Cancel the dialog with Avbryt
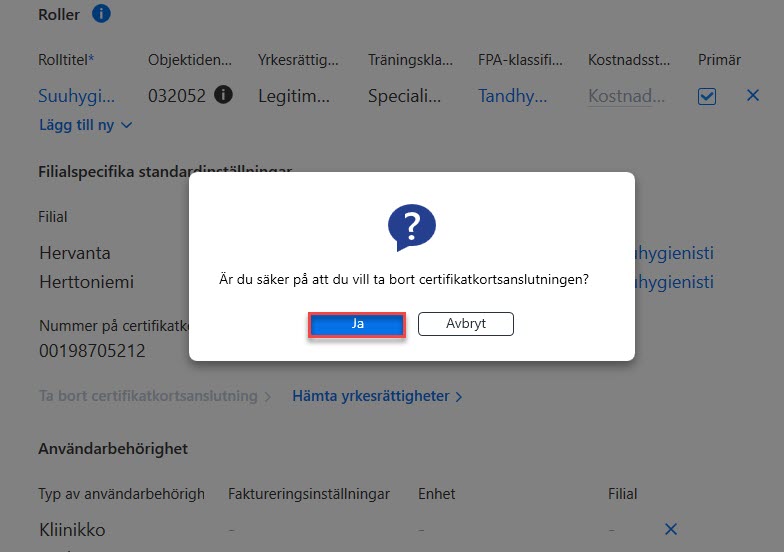 466,324
